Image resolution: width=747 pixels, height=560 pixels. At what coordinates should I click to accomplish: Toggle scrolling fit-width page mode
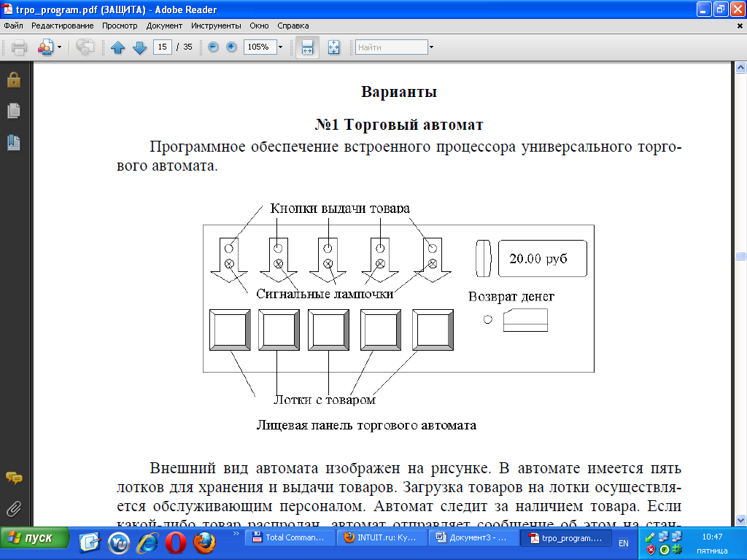coord(307,47)
